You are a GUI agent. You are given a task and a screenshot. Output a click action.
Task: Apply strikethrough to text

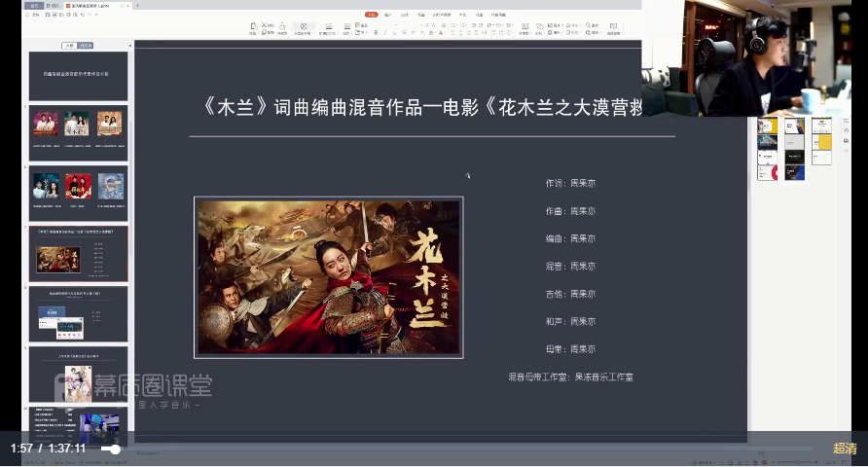(404, 32)
